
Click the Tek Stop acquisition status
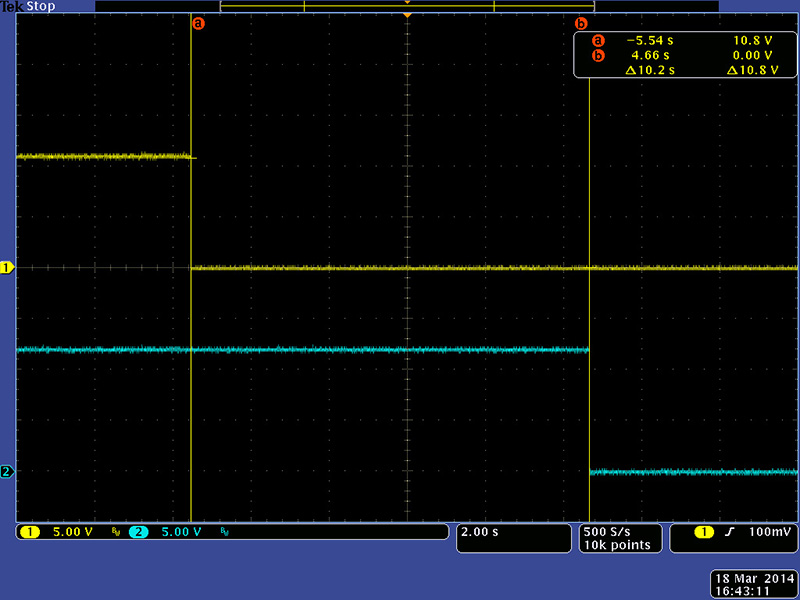pyautogui.click(x=28, y=6)
